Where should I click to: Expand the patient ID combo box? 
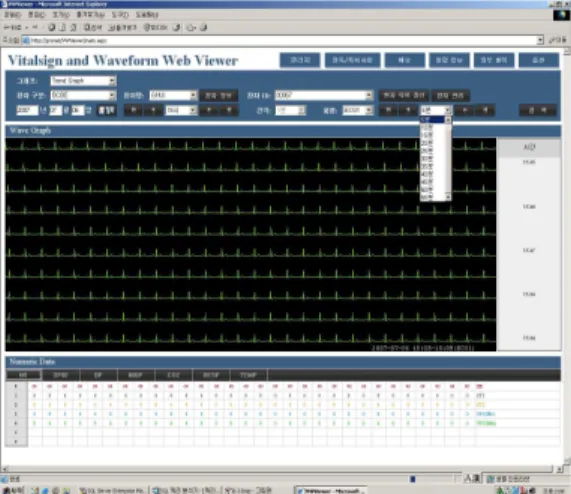369,95
